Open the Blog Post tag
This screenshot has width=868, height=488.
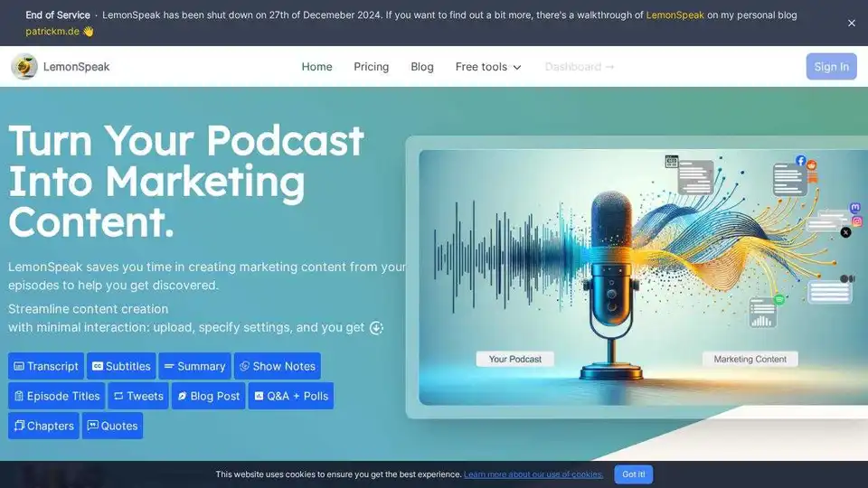(x=208, y=396)
